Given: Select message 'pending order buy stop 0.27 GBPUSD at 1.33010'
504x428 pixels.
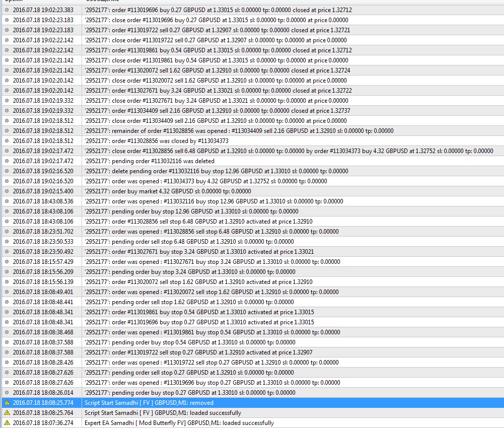Looking at the screenshot, I should coord(190,393).
